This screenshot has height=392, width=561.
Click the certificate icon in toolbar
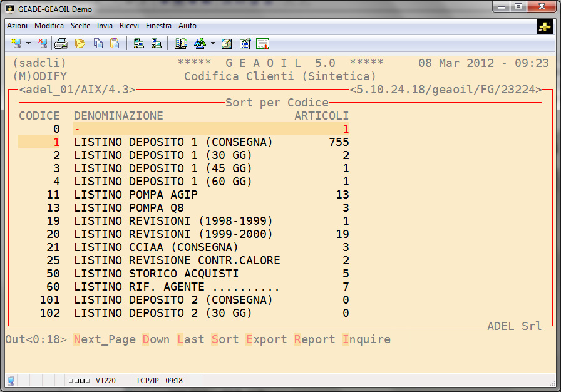pos(262,43)
